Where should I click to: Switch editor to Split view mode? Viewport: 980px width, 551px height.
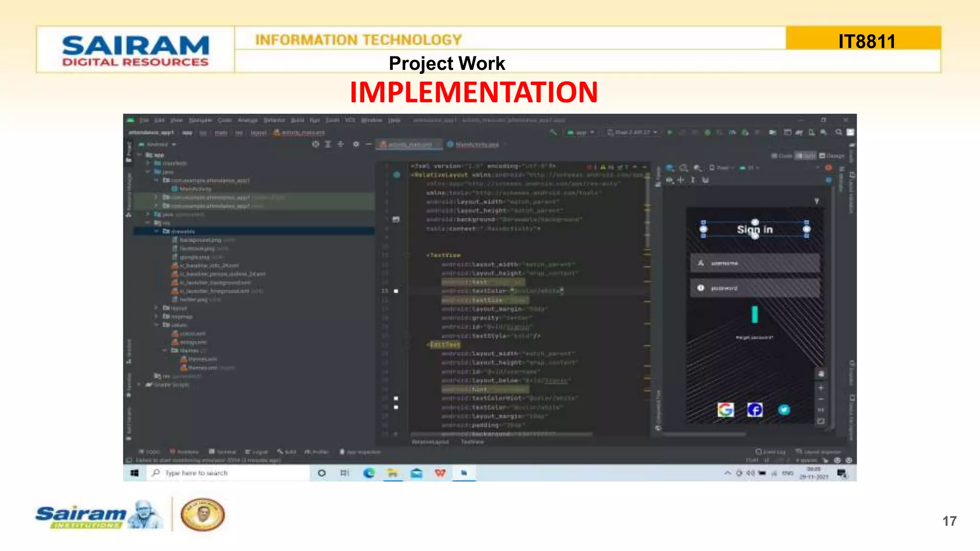point(805,156)
